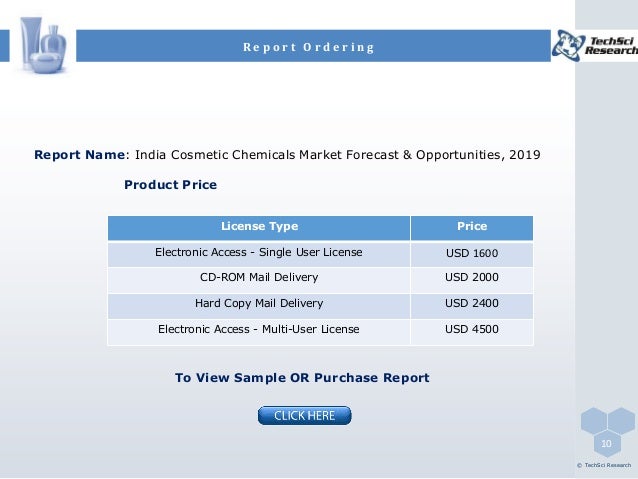Click the India Cosmetic Chemicals Market report title
Screen dimensions: 638x479
[x=338, y=155]
